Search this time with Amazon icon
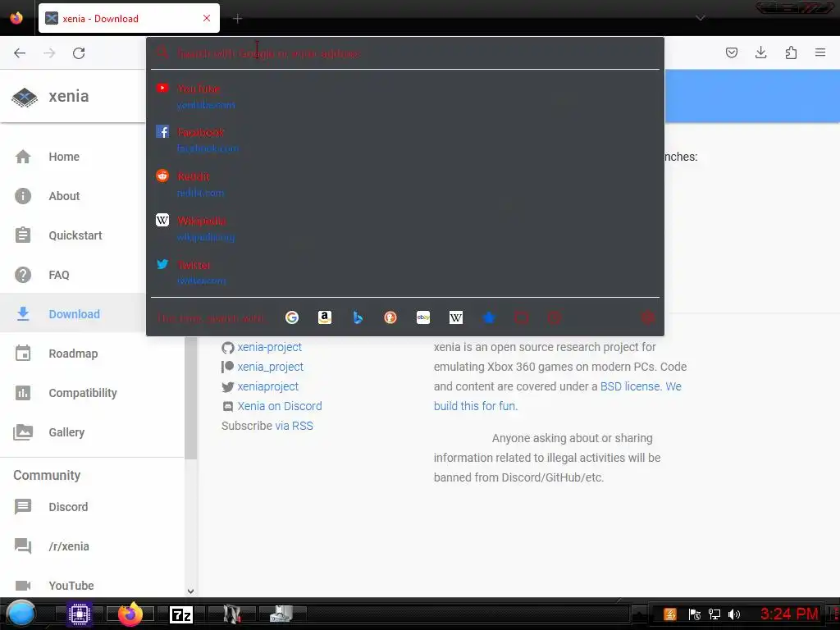 325,317
